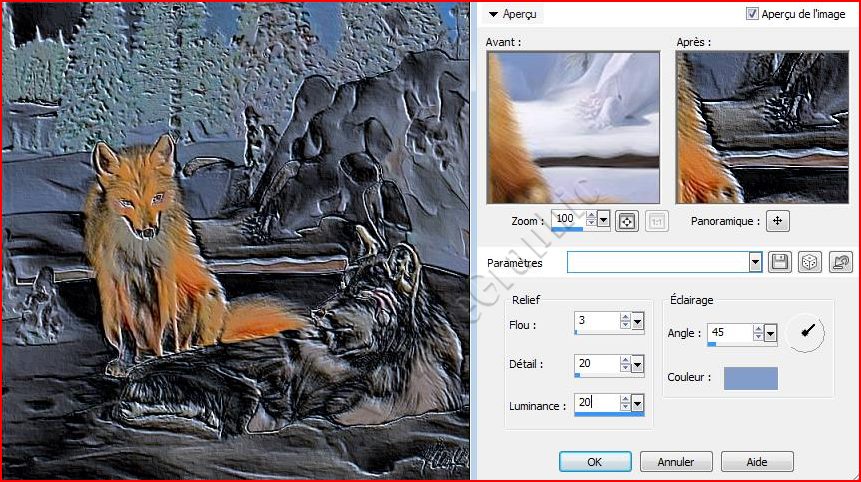Click the lighting angle dial
The height and width of the screenshot is (482, 861).
(x=806, y=333)
